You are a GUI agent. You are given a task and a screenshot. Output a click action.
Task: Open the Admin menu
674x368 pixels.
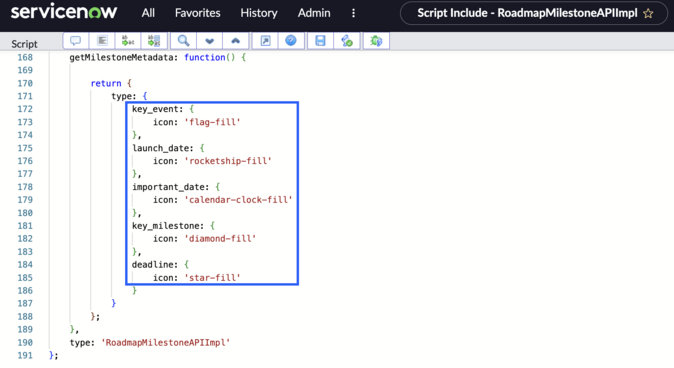click(x=314, y=13)
